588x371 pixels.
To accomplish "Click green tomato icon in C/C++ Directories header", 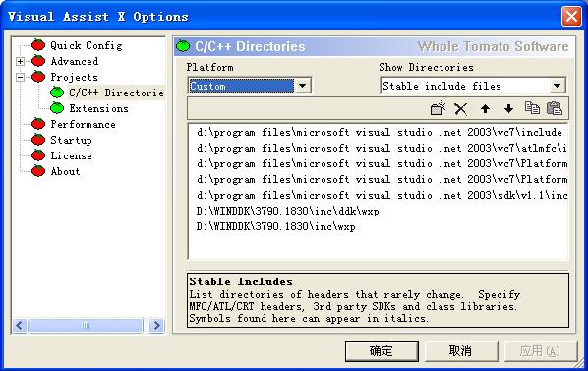I will [x=183, y=46].
